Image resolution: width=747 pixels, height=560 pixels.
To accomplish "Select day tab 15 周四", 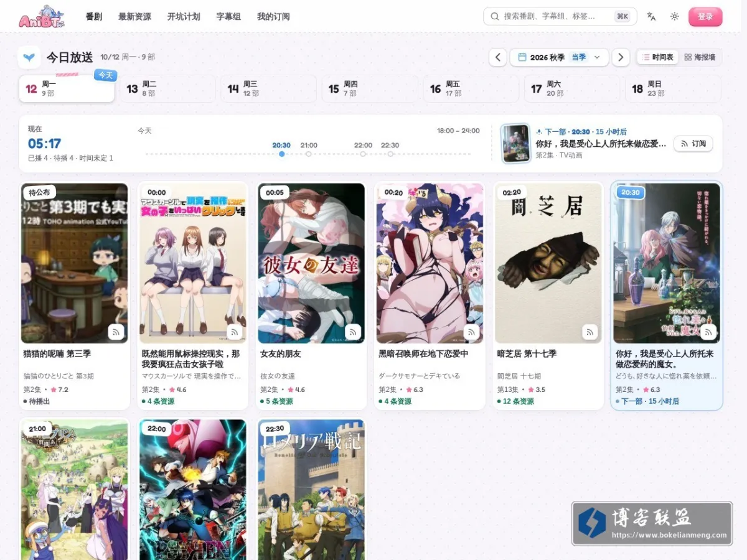I will [x=369, y=89].
